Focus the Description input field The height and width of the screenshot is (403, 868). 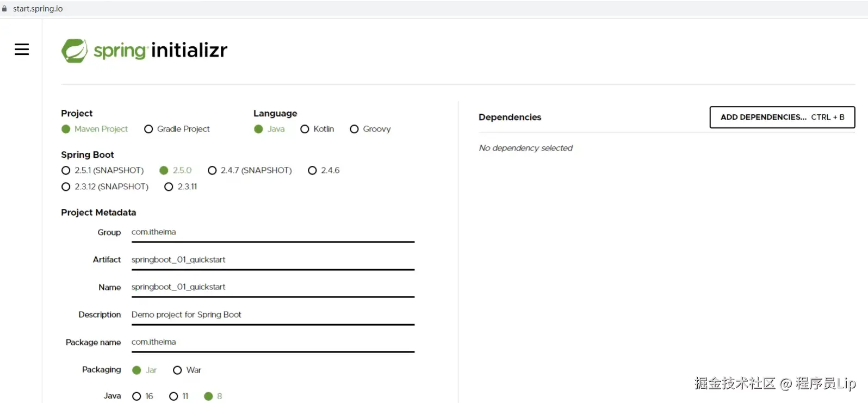point(273,315)
